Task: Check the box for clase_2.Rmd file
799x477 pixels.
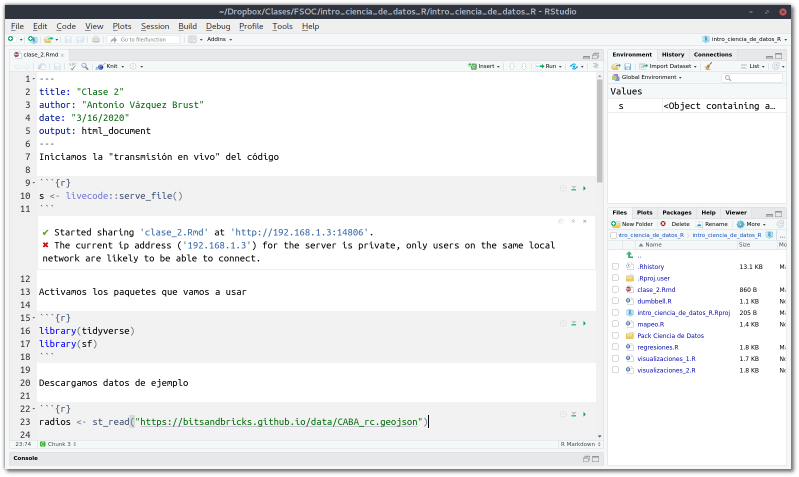Action: (615, 290)
